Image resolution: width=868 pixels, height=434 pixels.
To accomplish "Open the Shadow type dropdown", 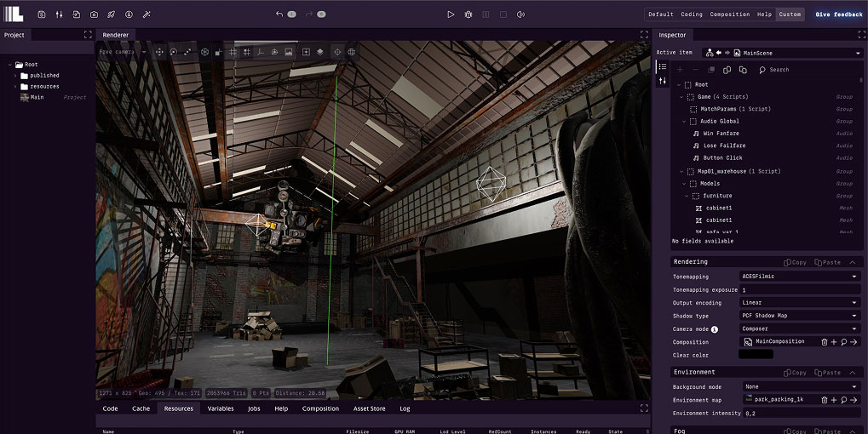I will [799, 316].
